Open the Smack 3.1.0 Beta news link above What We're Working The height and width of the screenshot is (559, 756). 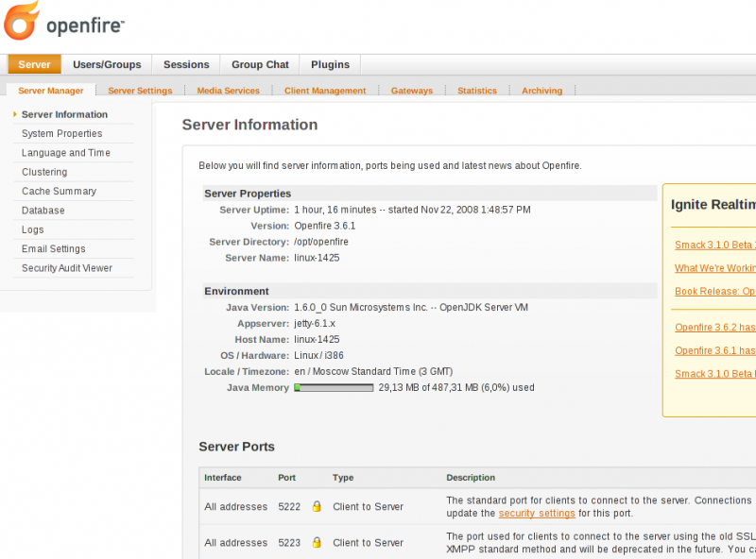pos(715,245)
